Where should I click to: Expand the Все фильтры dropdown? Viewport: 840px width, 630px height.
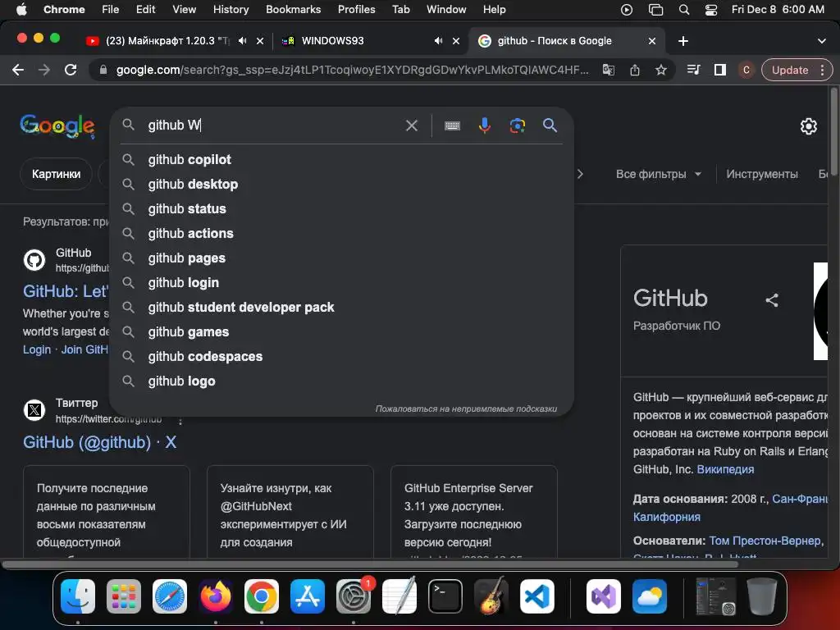click(659, 174)
